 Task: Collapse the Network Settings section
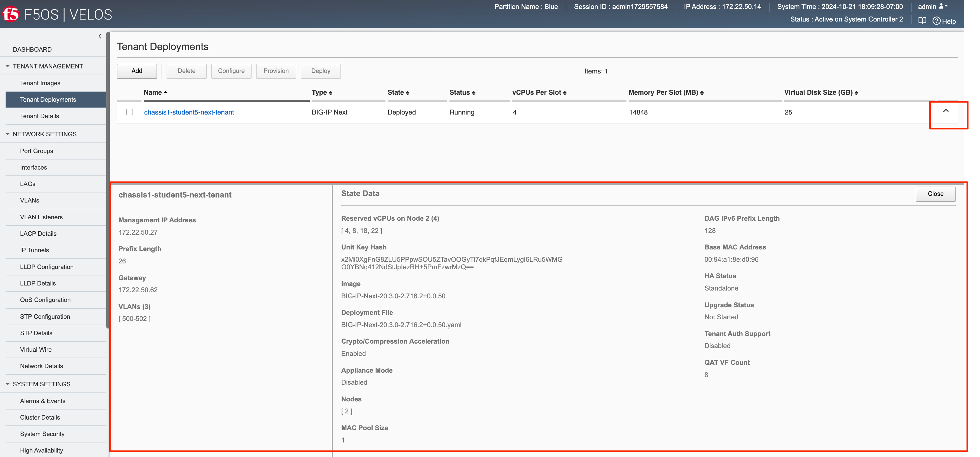[8, 134]
